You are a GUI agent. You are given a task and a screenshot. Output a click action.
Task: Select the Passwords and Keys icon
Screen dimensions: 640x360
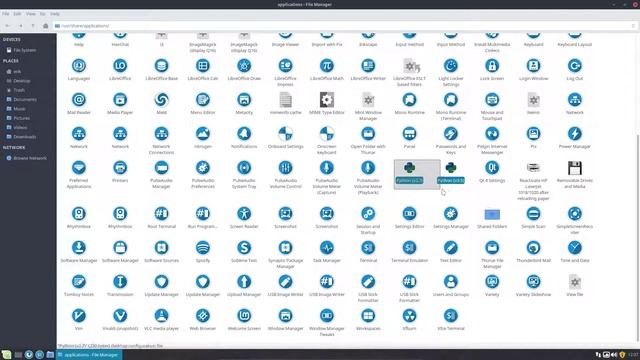451,133
